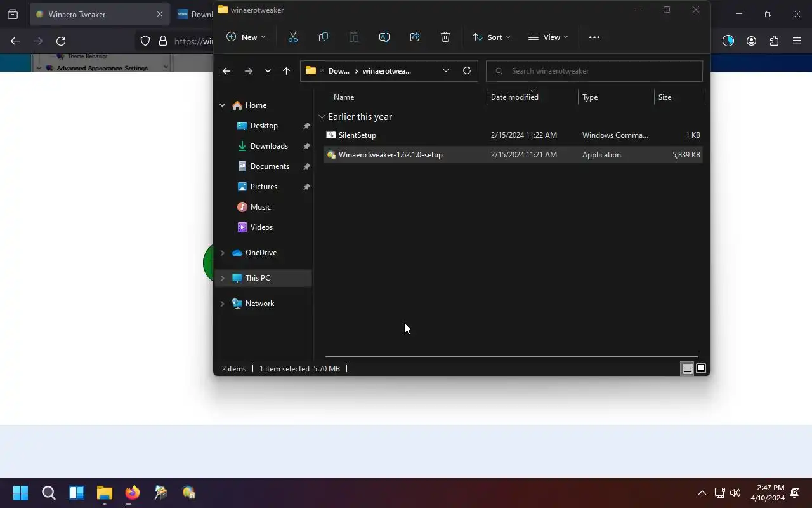Screen dimensions: 812x508
Task: Click the Down... breadcrumb in address bar
Action: (x=339, y=71)
